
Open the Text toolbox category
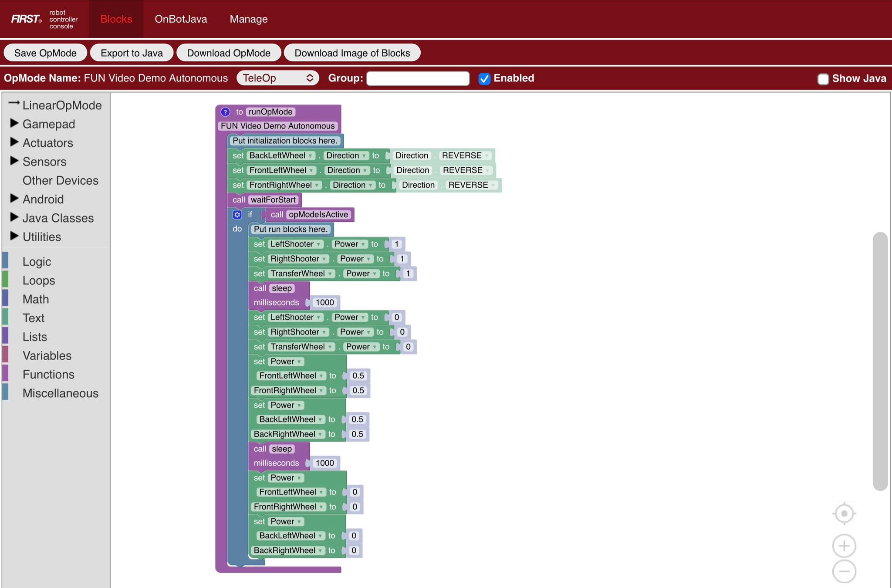coord(34,318)
